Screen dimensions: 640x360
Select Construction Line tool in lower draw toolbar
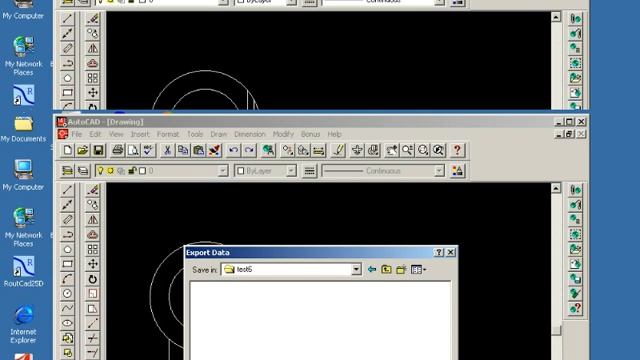tap(67, 204)
